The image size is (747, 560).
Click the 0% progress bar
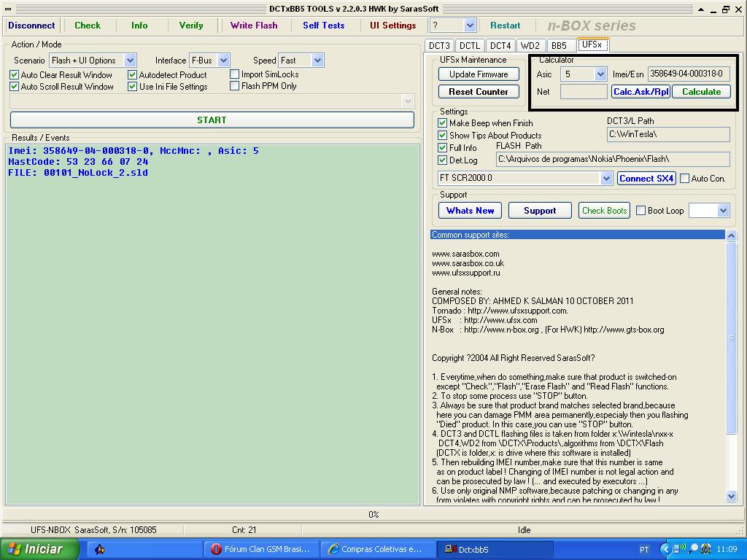click(373, 515)
